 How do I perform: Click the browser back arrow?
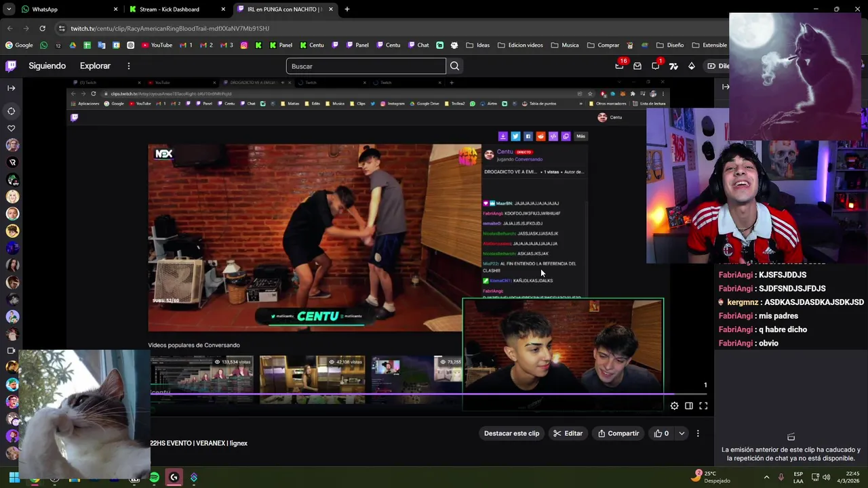click(10, 28)
